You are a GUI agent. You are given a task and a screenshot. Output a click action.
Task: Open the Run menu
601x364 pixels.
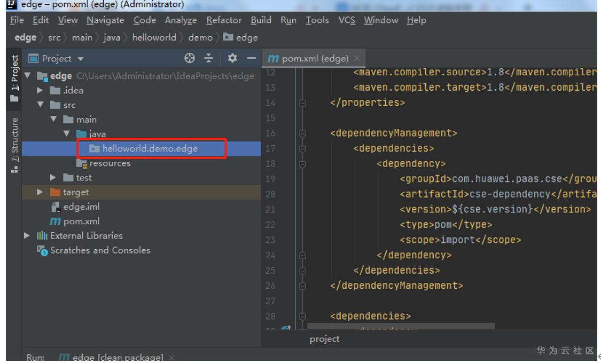pyautogui.click(x=288, y=20)
